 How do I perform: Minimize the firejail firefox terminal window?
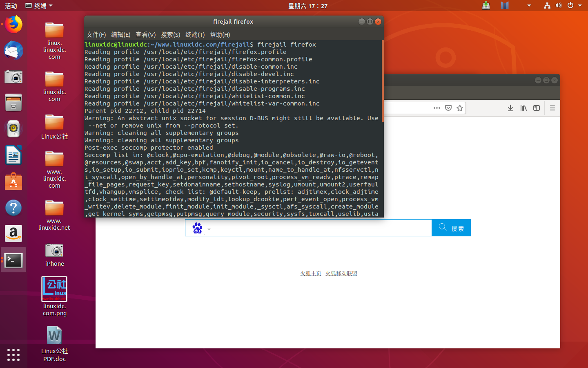tap(361, 22)
